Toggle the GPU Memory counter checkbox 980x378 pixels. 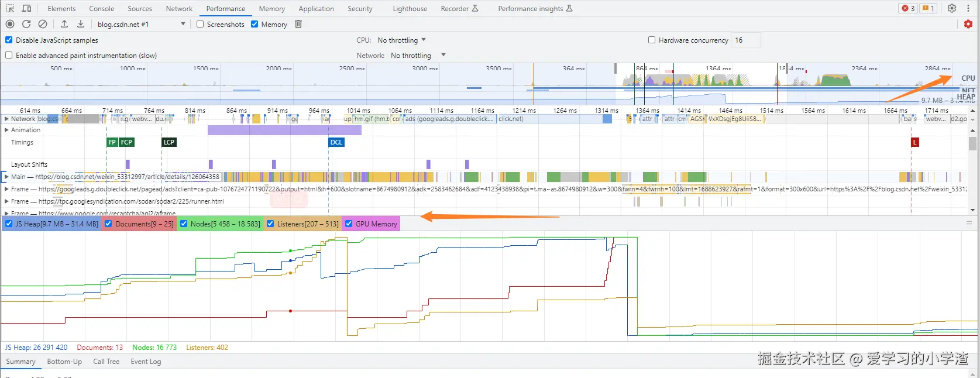[x=349, y=224]
